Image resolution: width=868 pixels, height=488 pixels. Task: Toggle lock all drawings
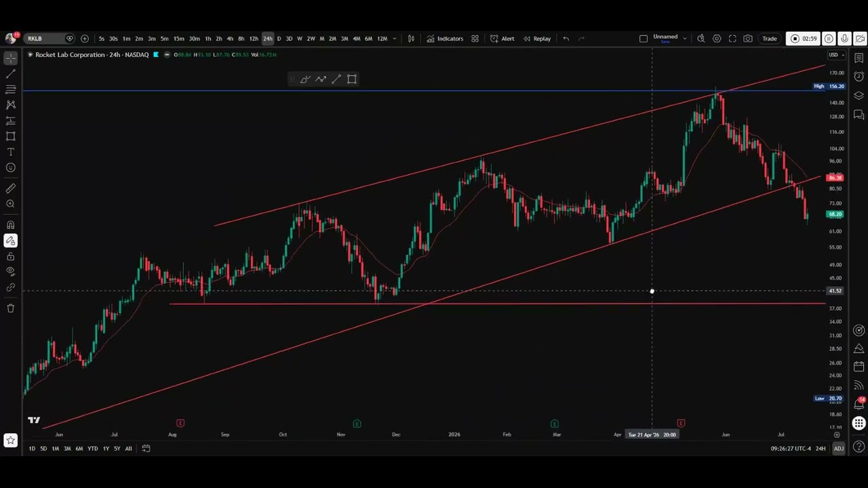pos(11,256)
